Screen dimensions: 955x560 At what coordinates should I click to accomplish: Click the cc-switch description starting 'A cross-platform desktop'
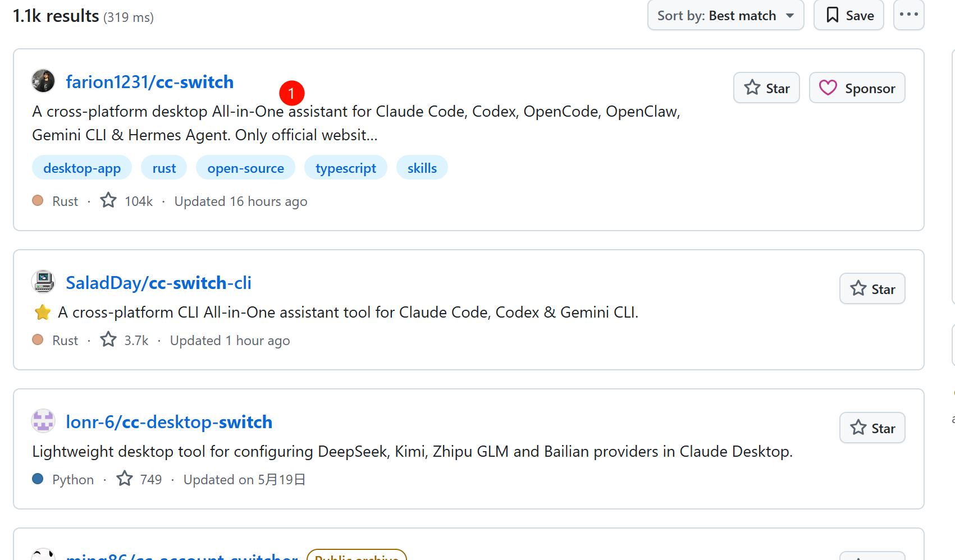coord(356,123)
